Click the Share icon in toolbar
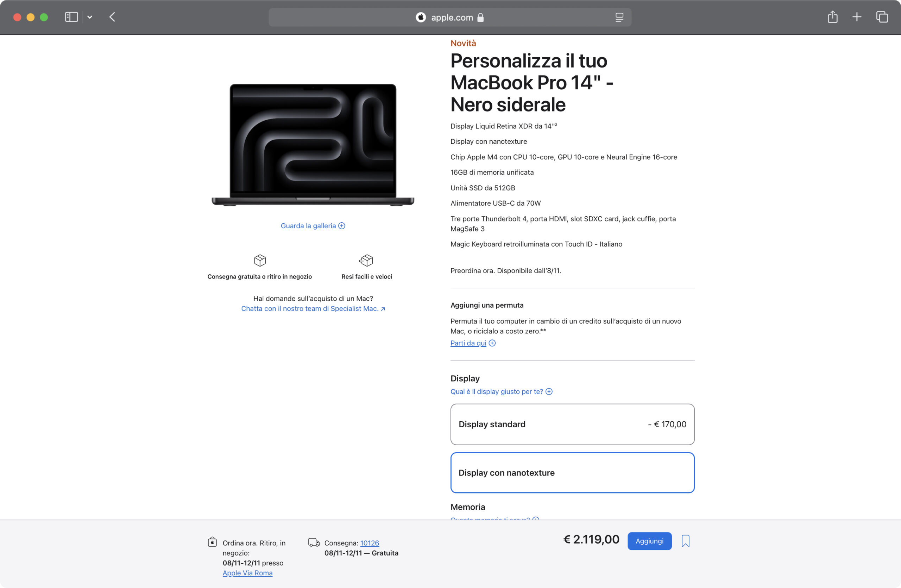901x588 pixels. point(832,17)
